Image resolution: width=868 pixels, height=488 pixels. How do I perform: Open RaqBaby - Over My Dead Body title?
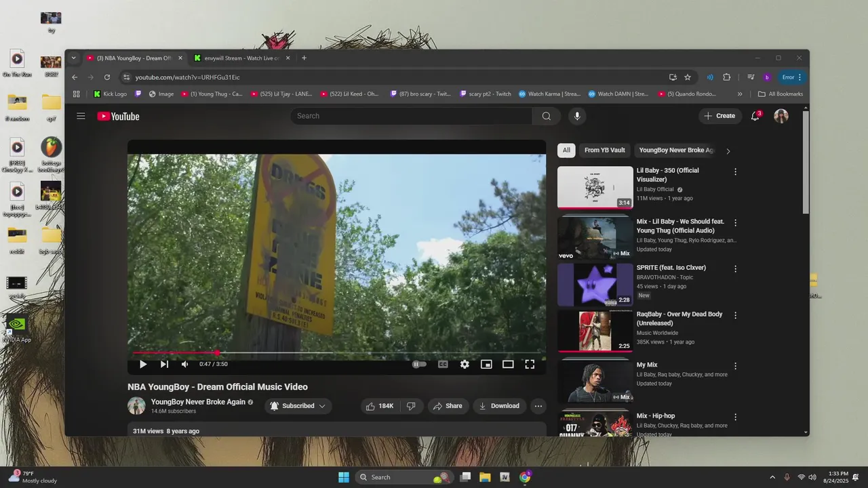(x=679, y=319)
